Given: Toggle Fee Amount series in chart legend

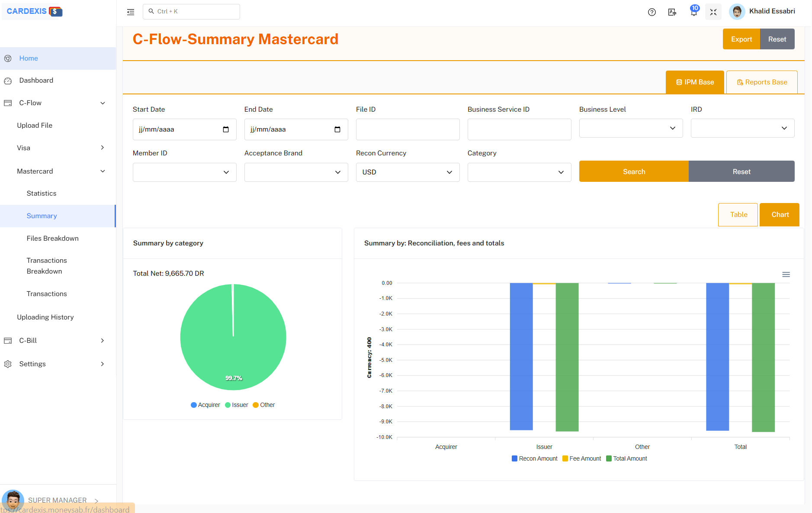Looking at the screenshot, I should click(581, 458).
